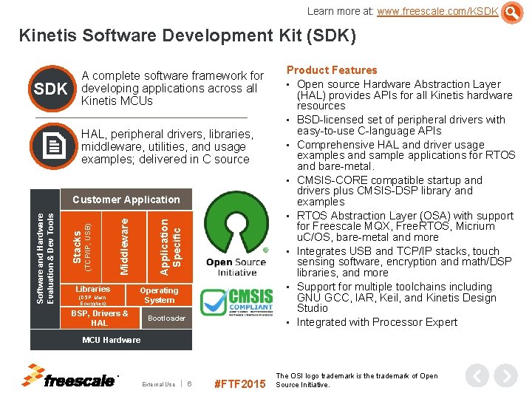Viewport: 532px width, 399px height.
Task: Click the Freescale logo
Action: point(69,376)
